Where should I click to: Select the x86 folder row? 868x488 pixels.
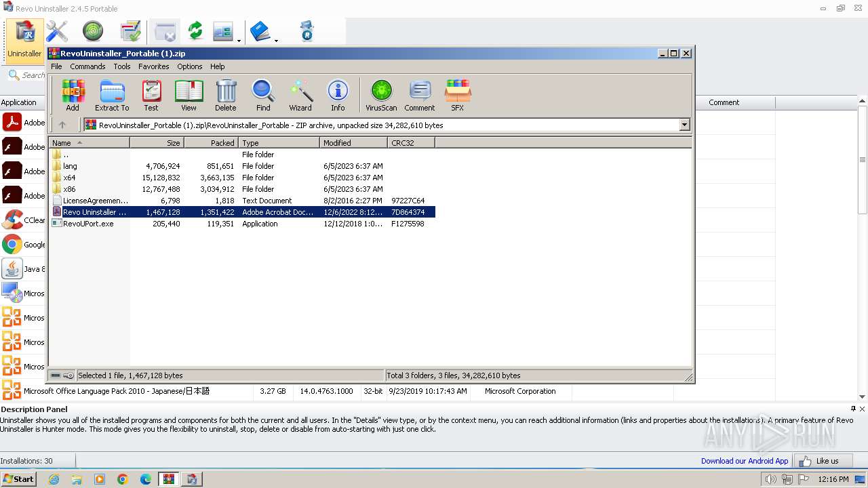click(241, 189)
